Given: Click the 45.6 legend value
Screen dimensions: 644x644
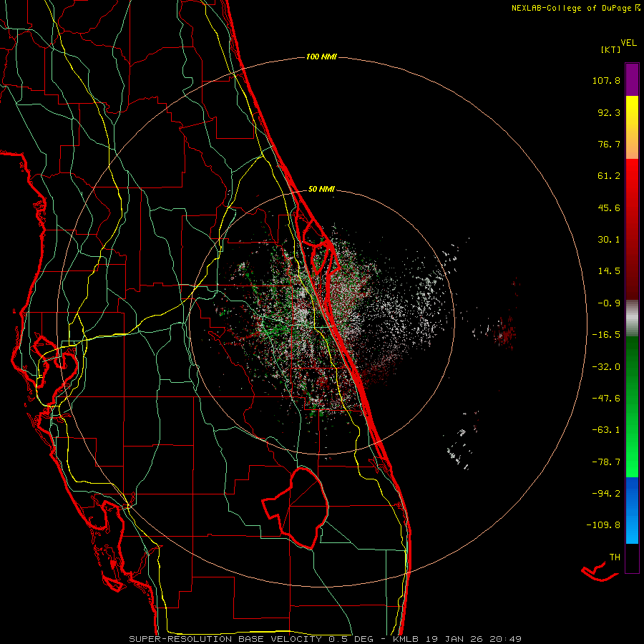Looking at the screenshot, I should (609, 208).
